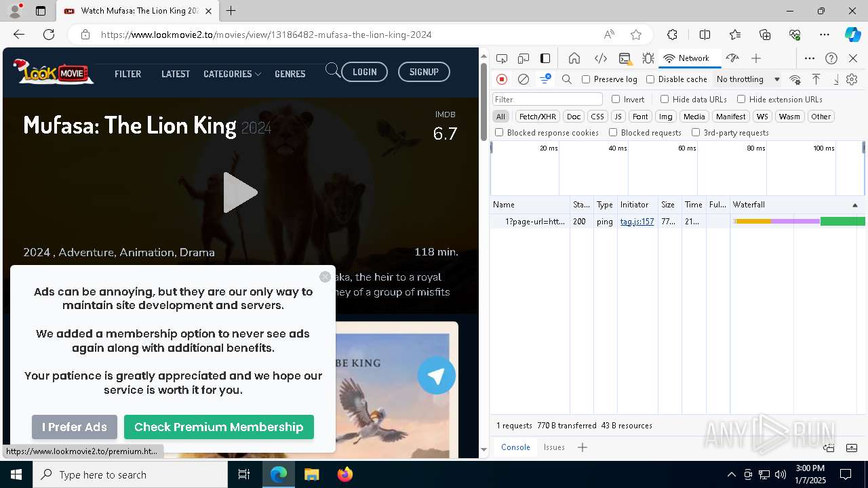Open network search magnifier icon
This screenshot has height=488, width=868.
pos(567,79)
